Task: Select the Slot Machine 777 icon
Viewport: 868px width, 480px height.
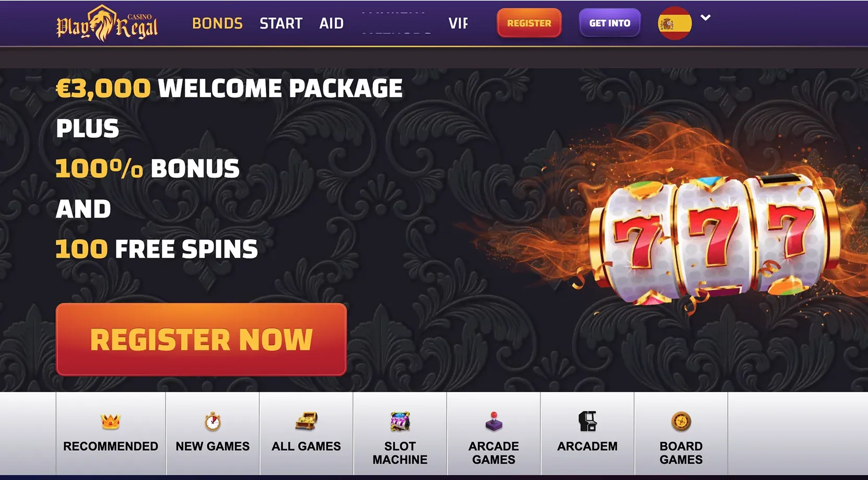Action: point(400,421)
